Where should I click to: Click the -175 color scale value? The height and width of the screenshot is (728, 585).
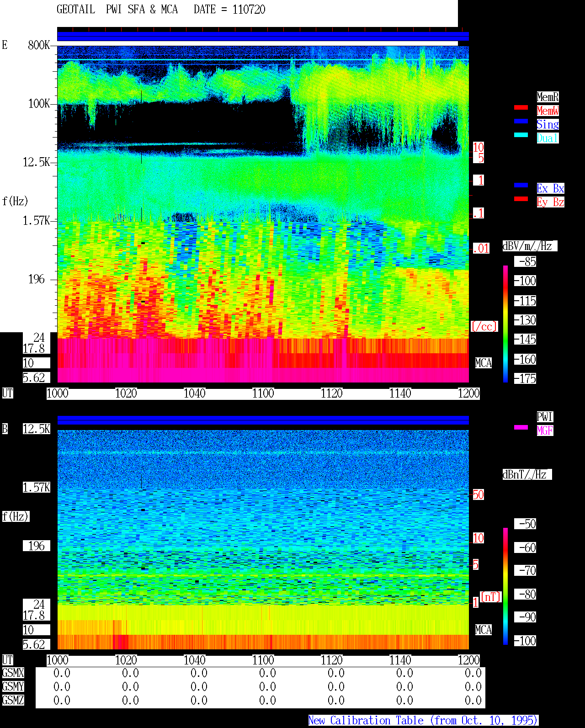526,379
